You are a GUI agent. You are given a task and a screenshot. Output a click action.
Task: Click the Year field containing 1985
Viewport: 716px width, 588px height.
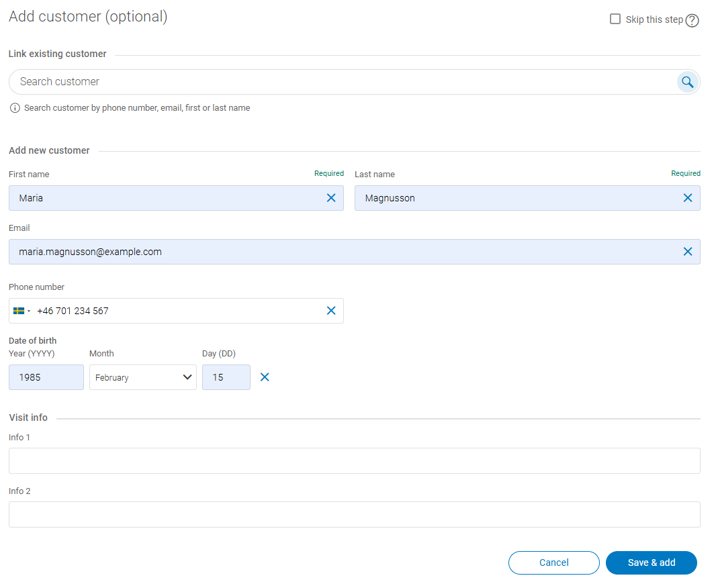(x=46, y=377)
